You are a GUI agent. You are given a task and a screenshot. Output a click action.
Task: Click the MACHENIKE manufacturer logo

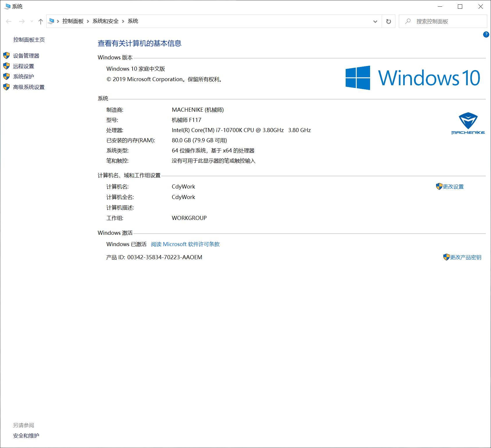(468, 123)
